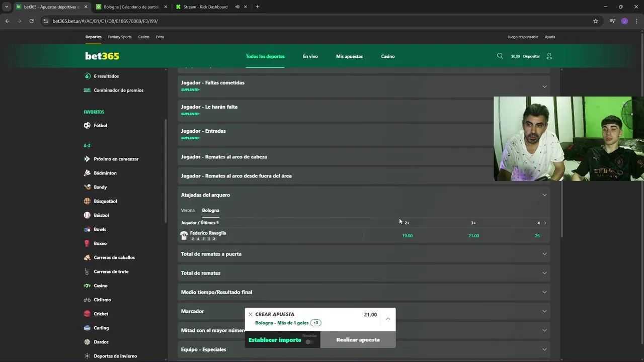This screenshot has height=362, width=644.
Task: Click the $0,00 balance text
Action: [x=515, y=56]
